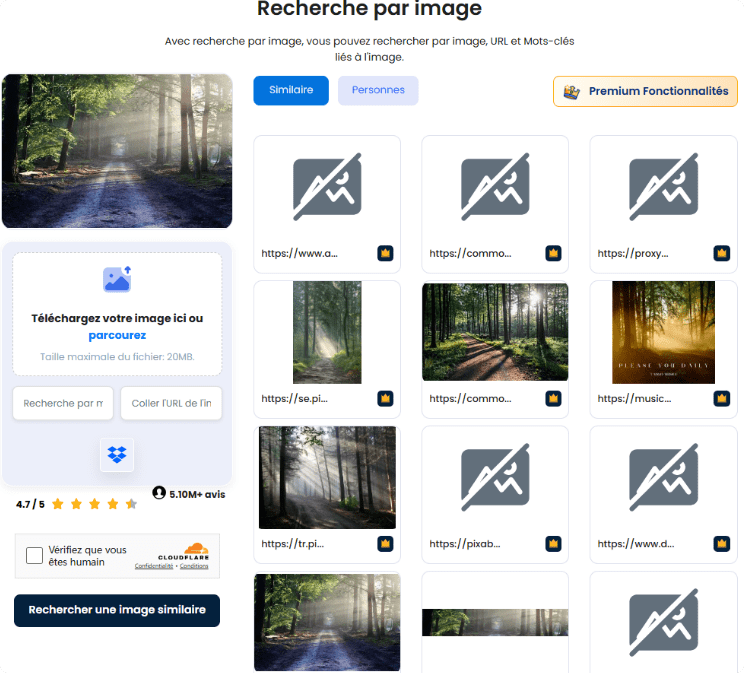This screenshot has width=744, height=673.
Task: Click the 4.7 / 5 rating text
Action: pyautogui.click(x=30, y=504)
